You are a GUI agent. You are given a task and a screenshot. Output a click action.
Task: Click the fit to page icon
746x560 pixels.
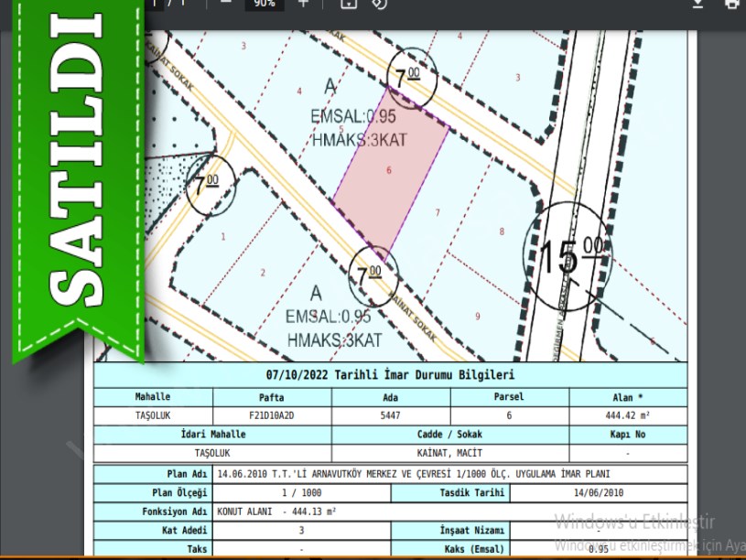coord(348,4)
